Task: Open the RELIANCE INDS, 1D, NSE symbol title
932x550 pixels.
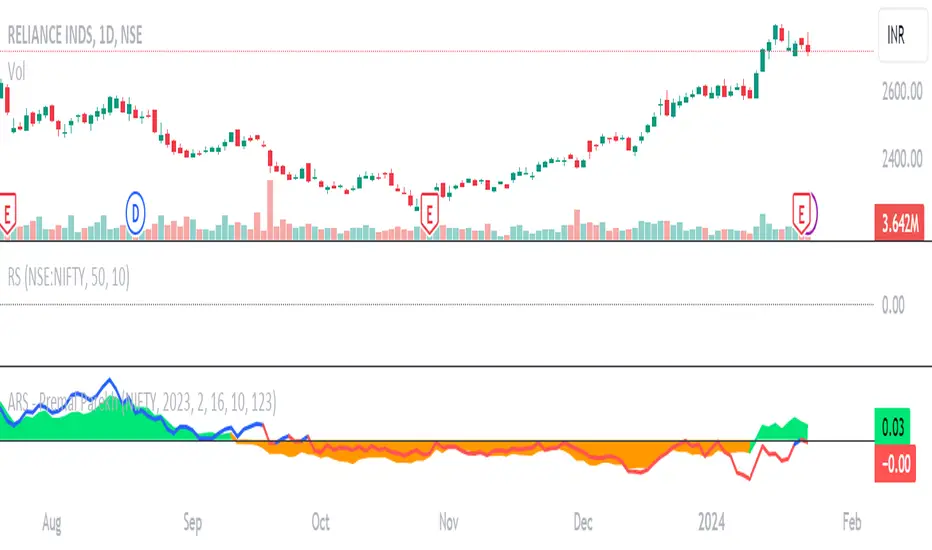Action: 75,36
